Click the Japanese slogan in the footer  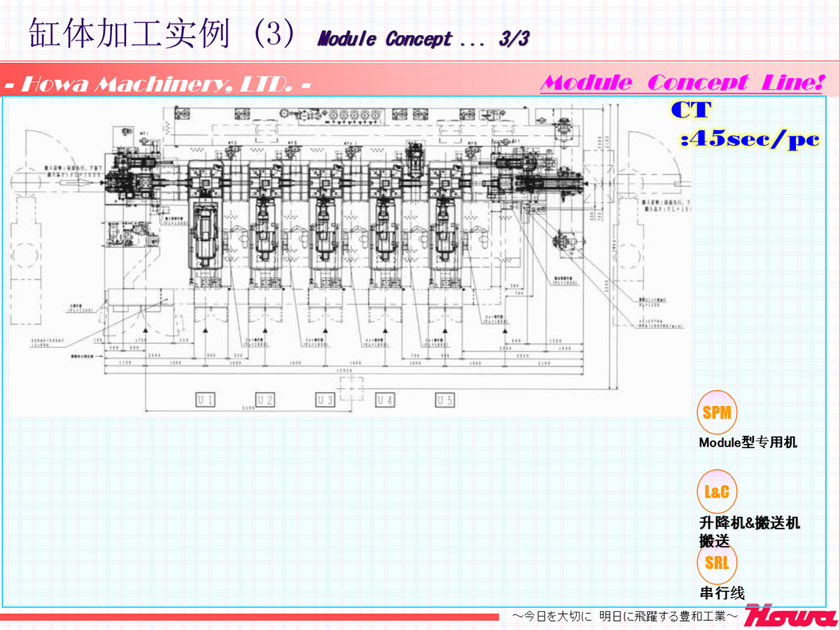point(624,616)
